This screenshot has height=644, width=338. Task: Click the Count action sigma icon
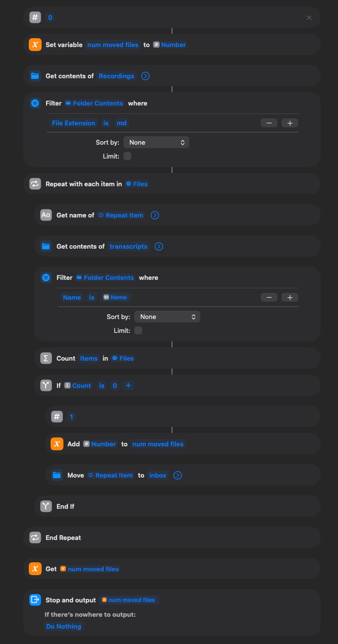point(46,358)
